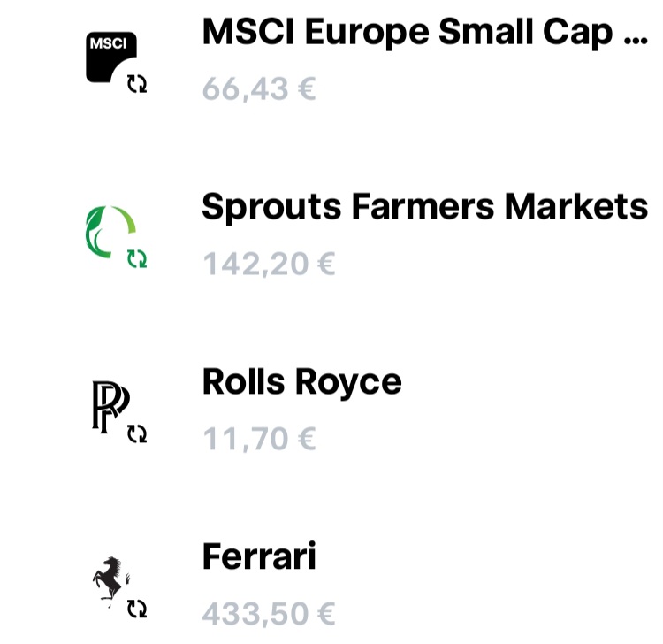Viewport: 663px width, 644px height.
Task: Click the 11,70 € price
Action: point(259,439)
